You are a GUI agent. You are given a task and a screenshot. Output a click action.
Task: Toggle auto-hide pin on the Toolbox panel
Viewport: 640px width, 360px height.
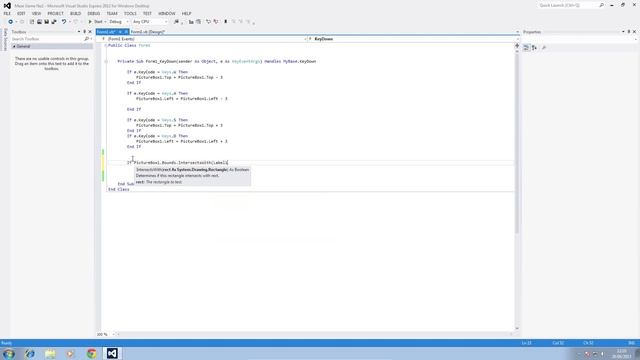[x=84, y=32]
